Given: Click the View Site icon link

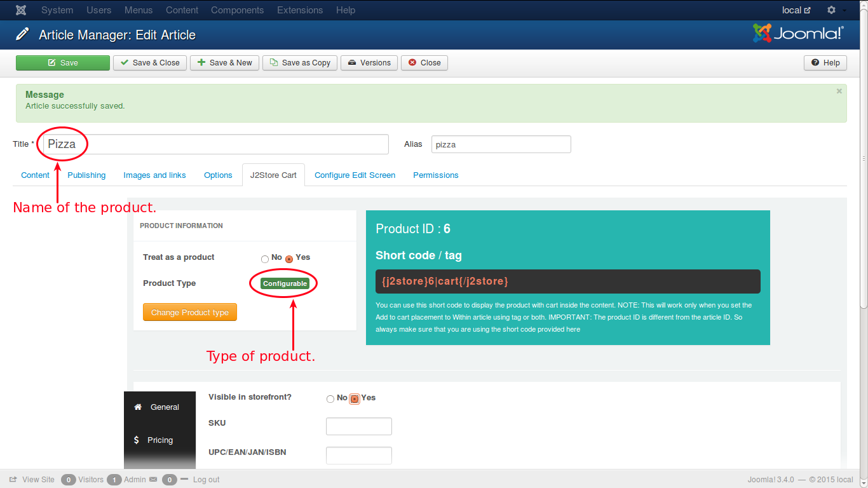Looking at the screenshot, I should click(13, 480).
